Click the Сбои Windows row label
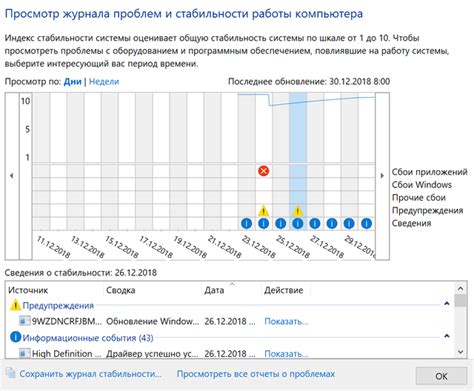 point(422,185)
